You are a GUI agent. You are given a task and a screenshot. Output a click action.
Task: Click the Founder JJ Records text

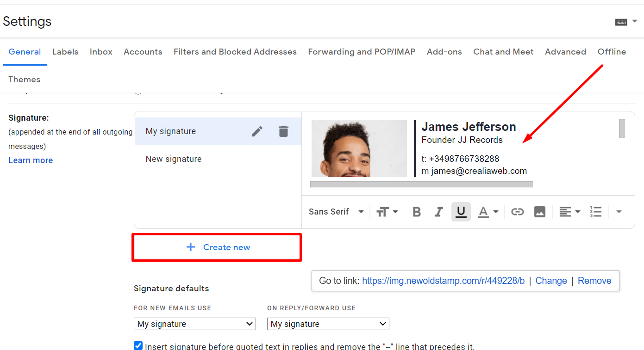462,140
